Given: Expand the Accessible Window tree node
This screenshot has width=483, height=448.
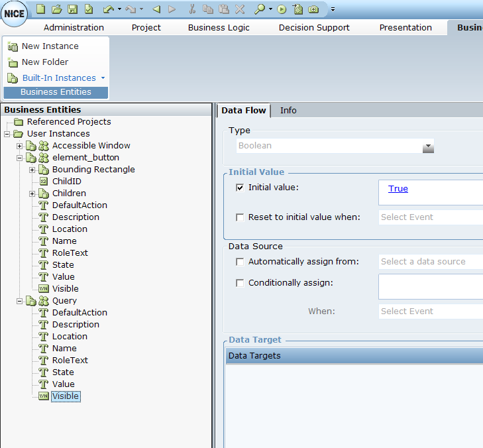Looking at the screenshot, I should (x=19, y=146).
